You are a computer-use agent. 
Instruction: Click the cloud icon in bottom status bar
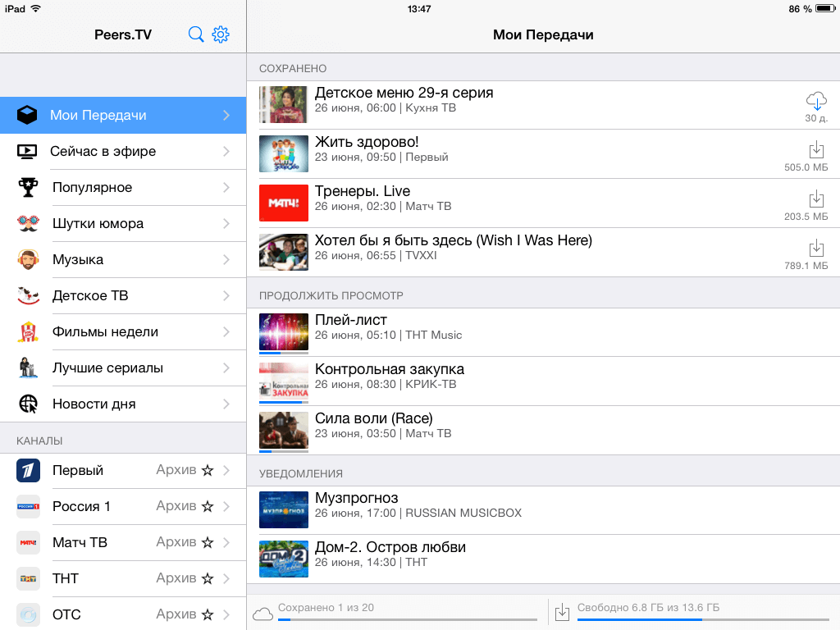pos(262,614)
